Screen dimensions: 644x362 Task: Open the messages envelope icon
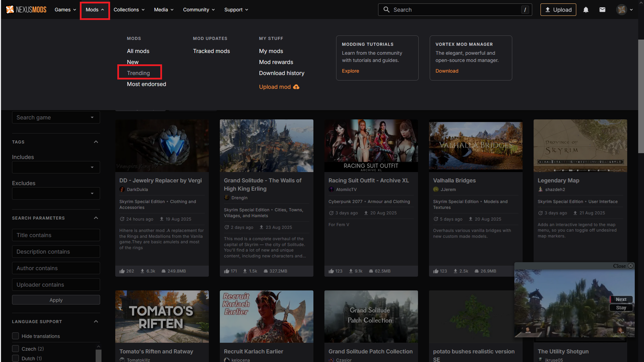click(602, 10)
